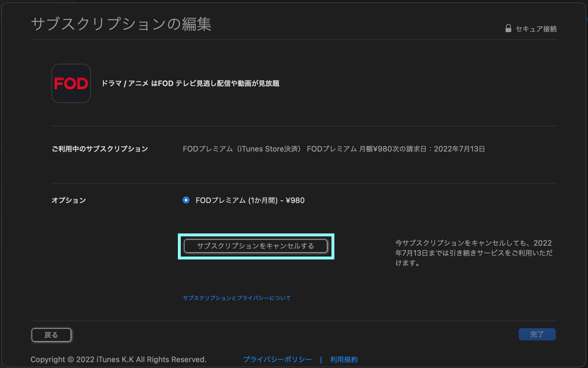Open the プライバシーポリシー link
The height and width of the screenshot is (368, 588).
pos(277,359)
